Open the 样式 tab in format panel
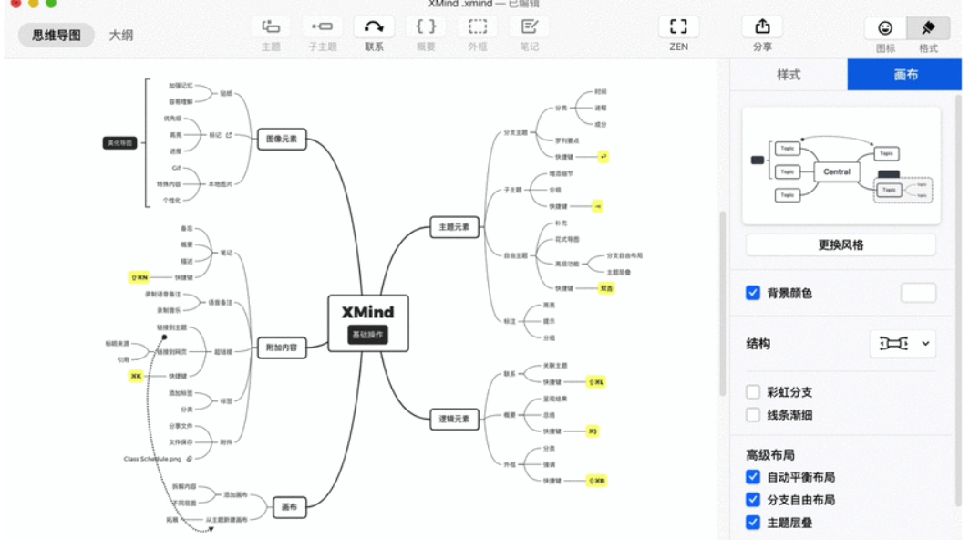980x540 pixels. pyautogui.click(x=789, y=75)
